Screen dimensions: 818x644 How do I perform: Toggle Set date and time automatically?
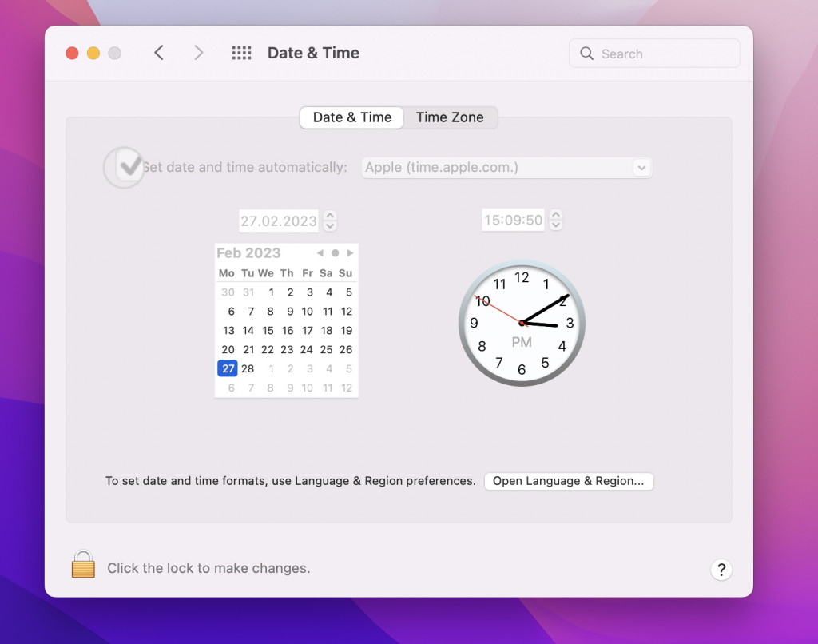point(129,167)
